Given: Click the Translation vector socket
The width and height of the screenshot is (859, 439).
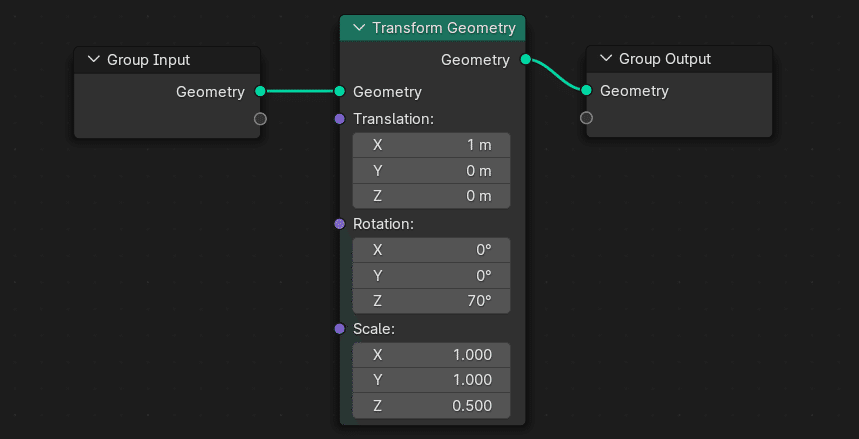Looking at the screenshot, I should pos(340,118).
